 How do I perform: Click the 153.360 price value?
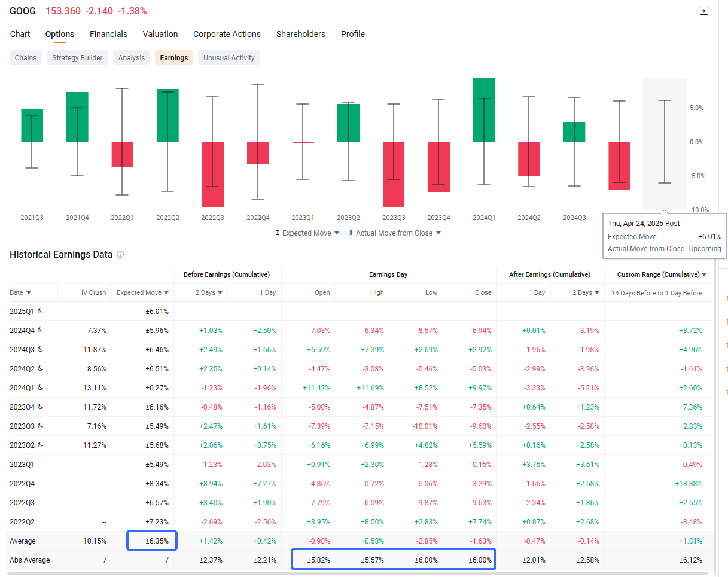pos(63,11)
